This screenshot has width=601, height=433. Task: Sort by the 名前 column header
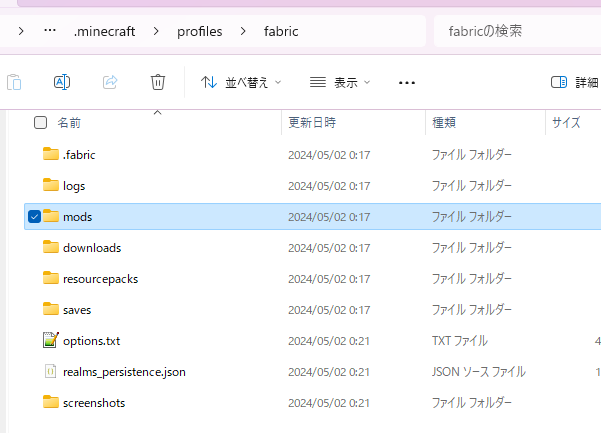click(69, 123)
